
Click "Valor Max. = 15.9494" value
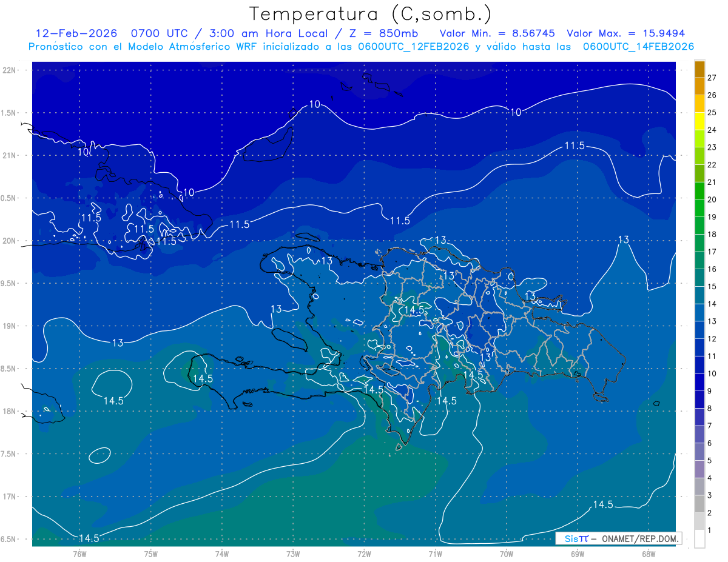pyautogui.click(x=625, y=33)
